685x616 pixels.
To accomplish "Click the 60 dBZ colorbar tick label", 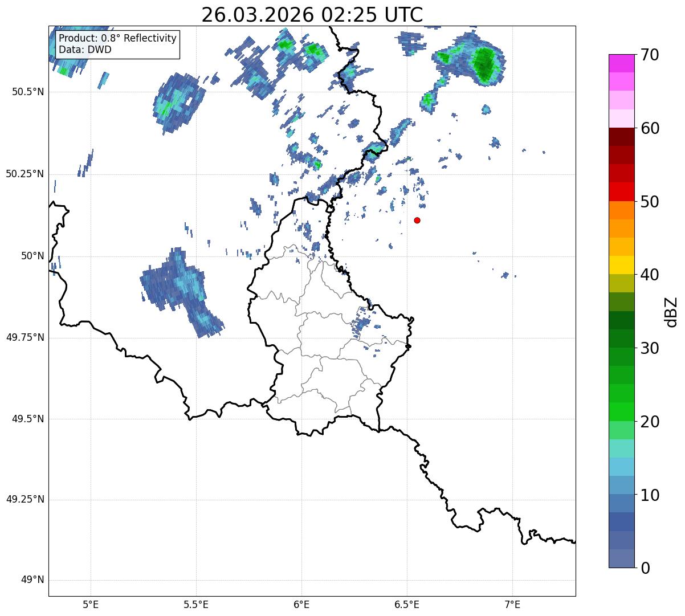I will click(x=650, y=128).
